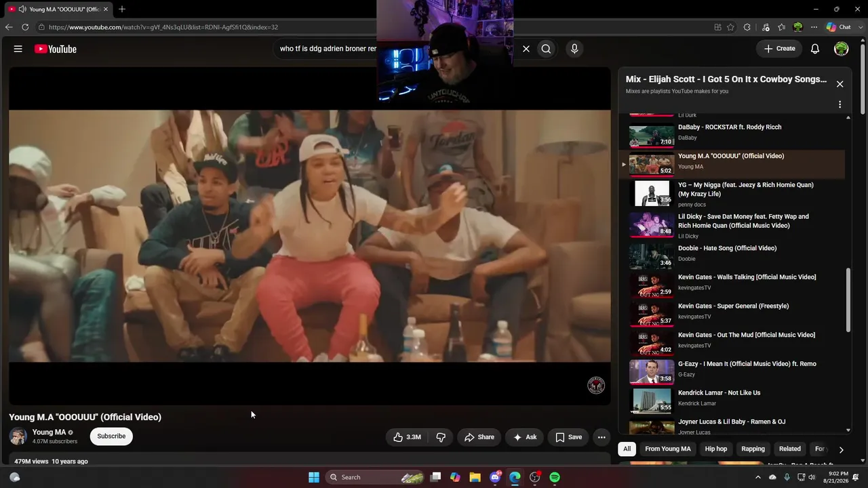Clear the YouTube search query
The width and height of the screenshot is (868, 488).
point(526,49)
